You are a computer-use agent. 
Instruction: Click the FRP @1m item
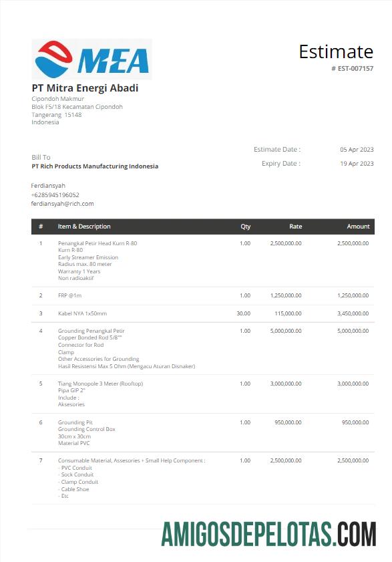[70, 295]
